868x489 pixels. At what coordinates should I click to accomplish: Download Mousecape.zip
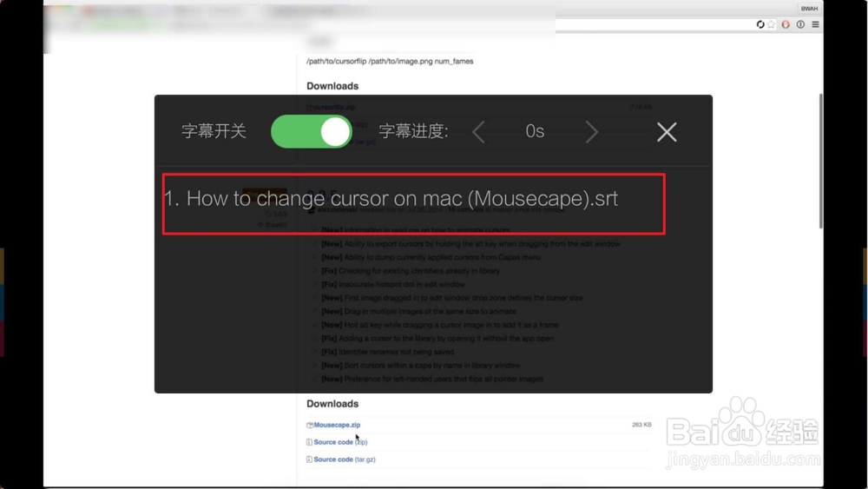(337, 425)
